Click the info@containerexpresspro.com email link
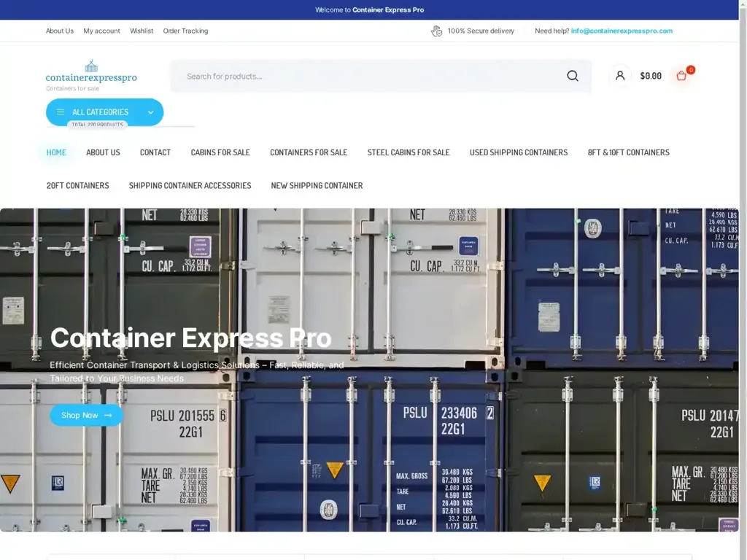Viewport: 747px width, 560px height. click(x=622, y=31)
